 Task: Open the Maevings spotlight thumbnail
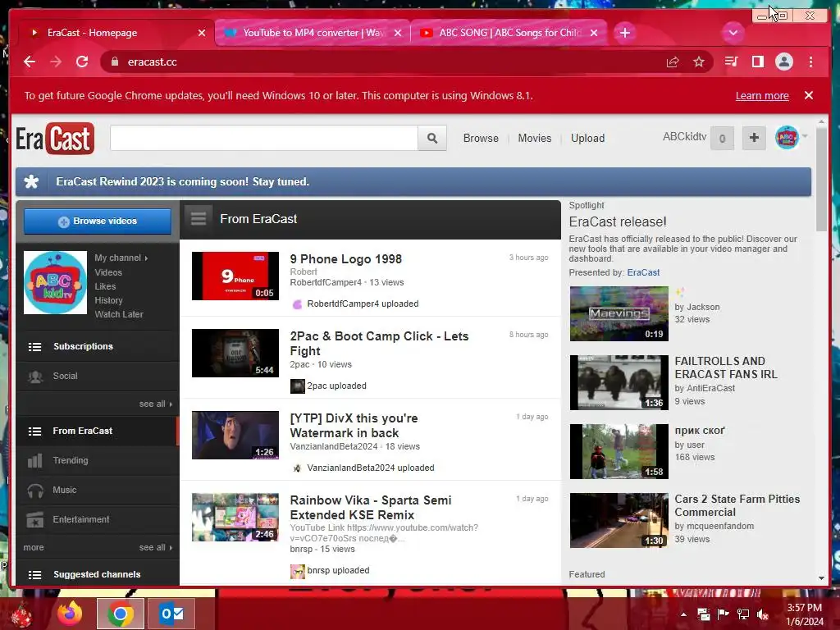click(619, 313)
